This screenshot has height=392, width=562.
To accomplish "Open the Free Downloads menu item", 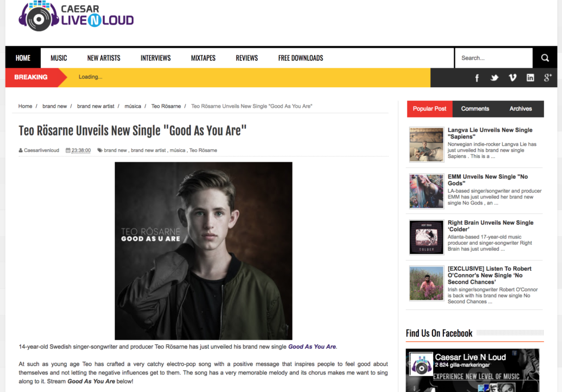I will click(300, 58).
